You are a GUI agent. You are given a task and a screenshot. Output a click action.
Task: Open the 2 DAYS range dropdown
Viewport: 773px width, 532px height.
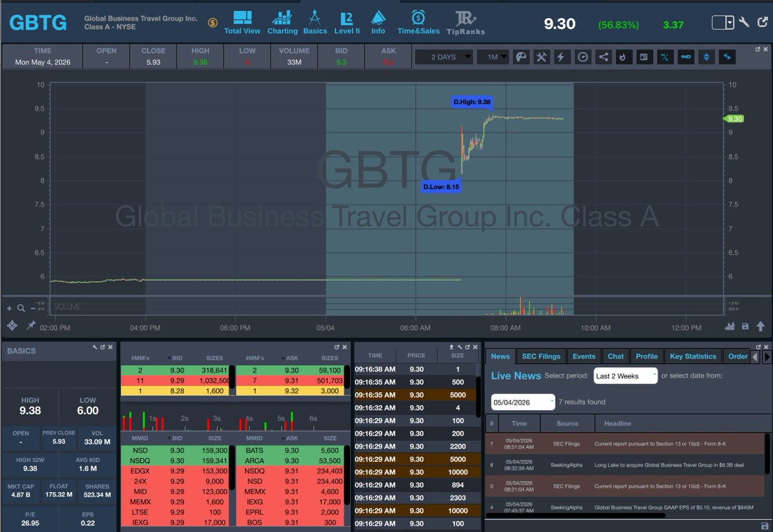point(443,57)
